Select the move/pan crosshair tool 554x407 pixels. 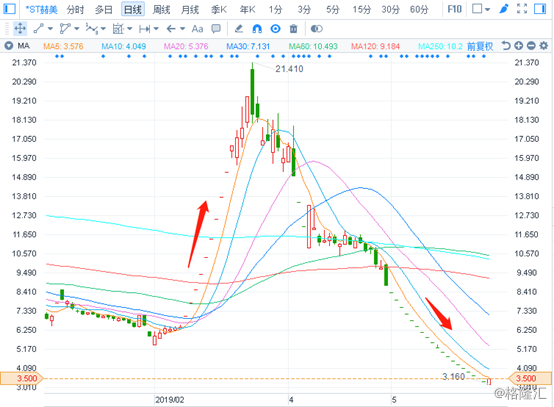(x=20, y=29)
